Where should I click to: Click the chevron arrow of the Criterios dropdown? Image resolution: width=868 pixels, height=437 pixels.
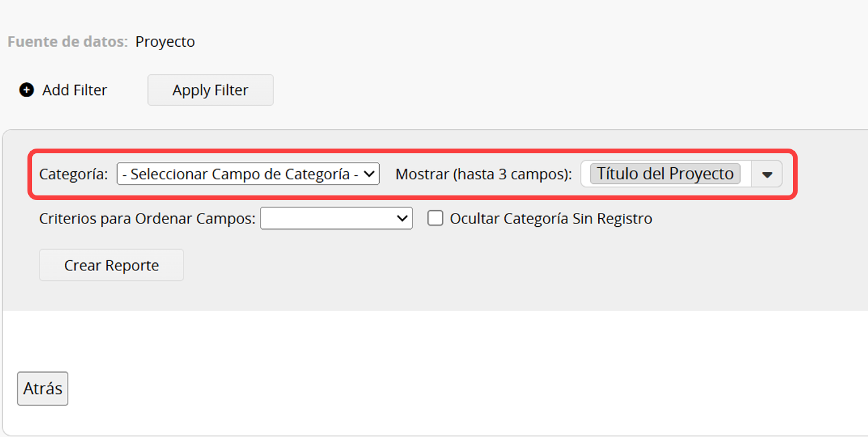[403, 218]
